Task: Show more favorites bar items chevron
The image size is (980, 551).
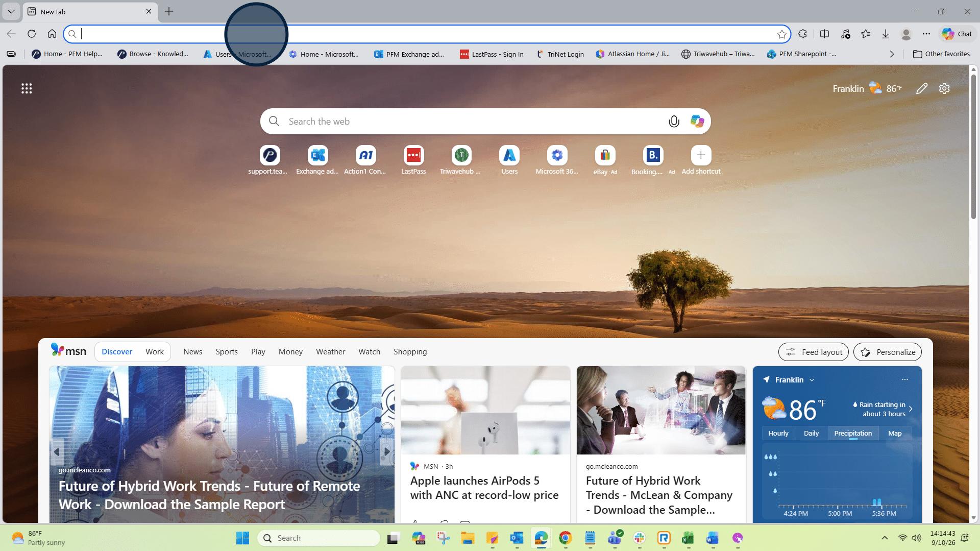Action: [x=892, y=54]
